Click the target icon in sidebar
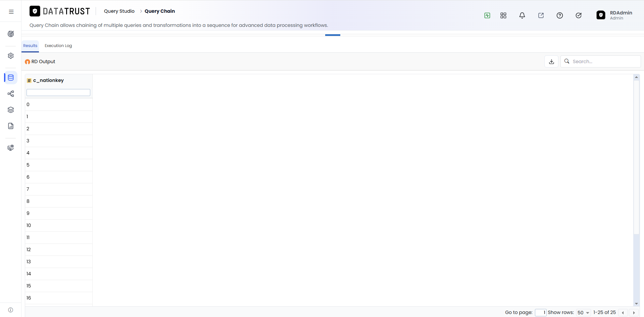This screenshot has height=317, width=644. click(11, 34)
